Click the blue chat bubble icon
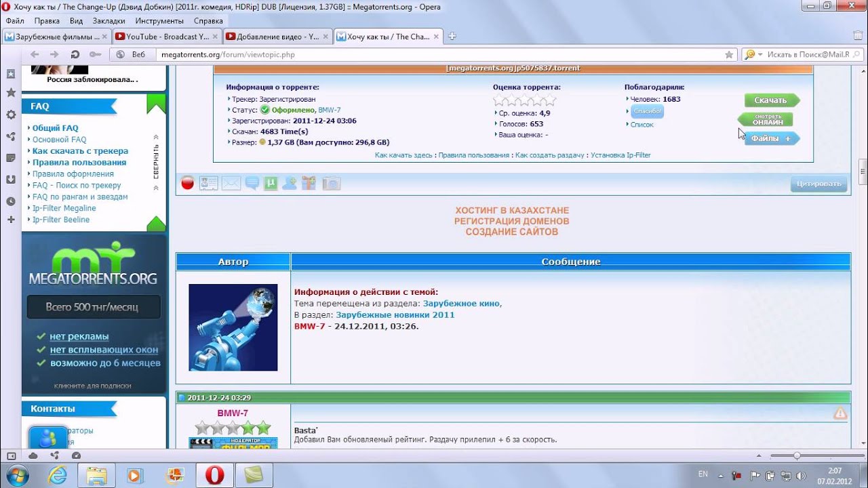 (252, 183)
